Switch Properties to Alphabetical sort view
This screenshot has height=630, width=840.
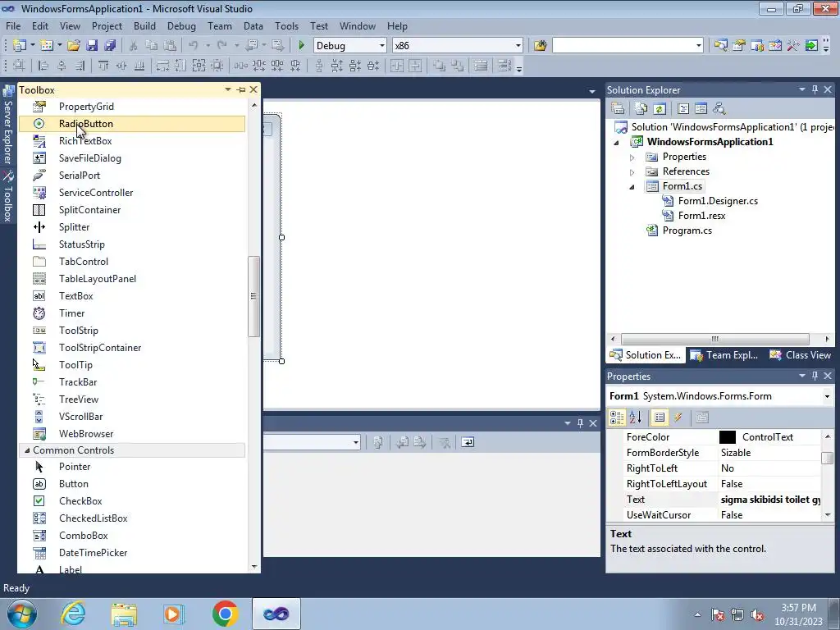pyautogui.click(x=636, y=418)
